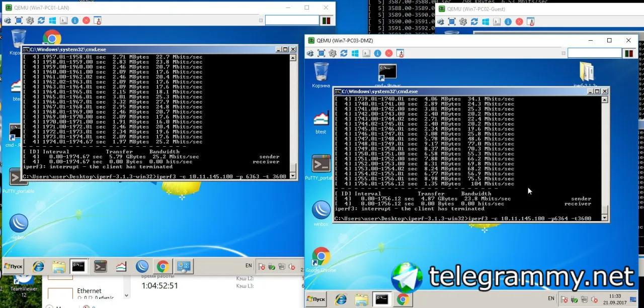
Task: Click gear icon in Win7-PC02-Guest toolbar
Action: pyautogui.click(x=462, y=22)
